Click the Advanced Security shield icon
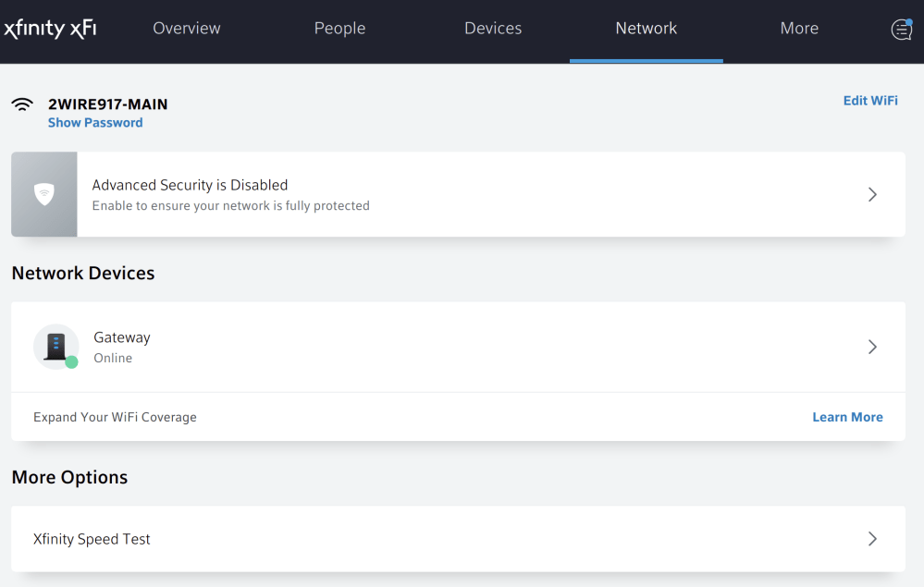 43,194
